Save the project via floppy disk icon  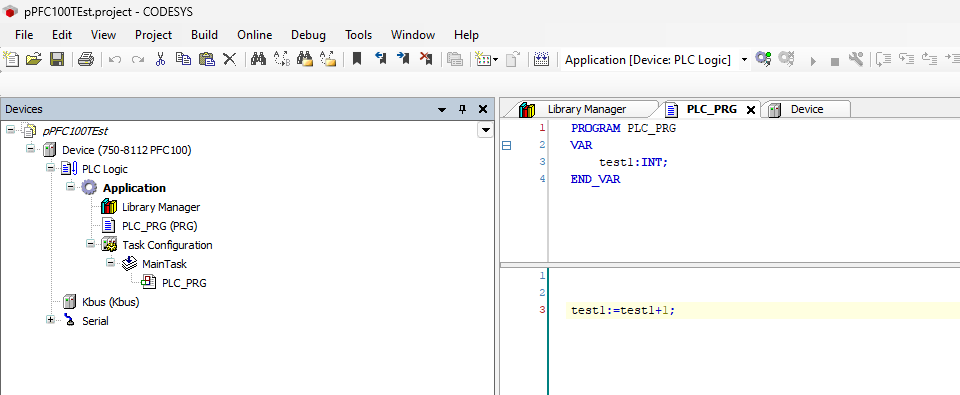[x=57, y=59]
